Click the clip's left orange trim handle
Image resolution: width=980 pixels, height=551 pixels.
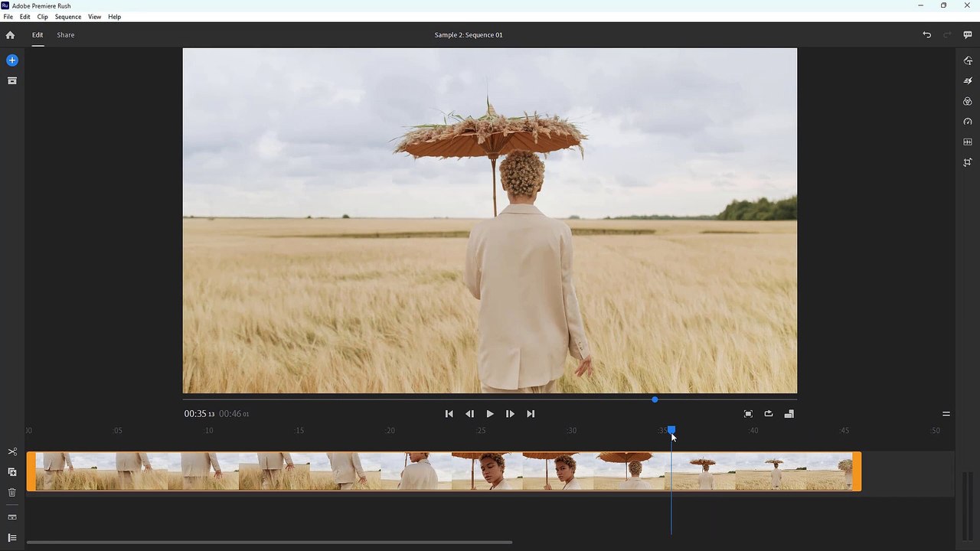(x=31, y=471)
